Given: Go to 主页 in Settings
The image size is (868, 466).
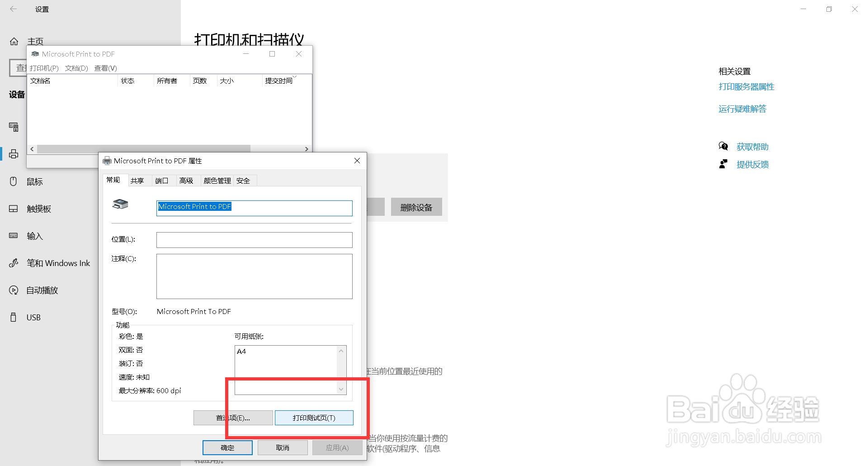Looking at the screenshot, I should [35, 42].
